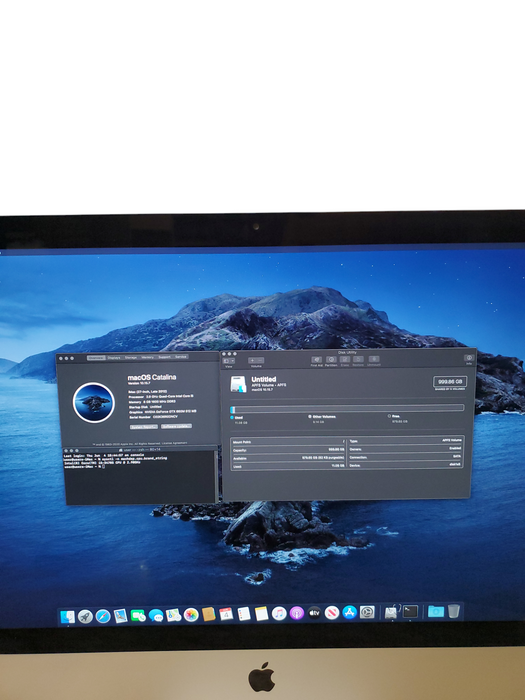Click the Type row showing APFS Volume
525x700 pixels.
pos(405,441)
